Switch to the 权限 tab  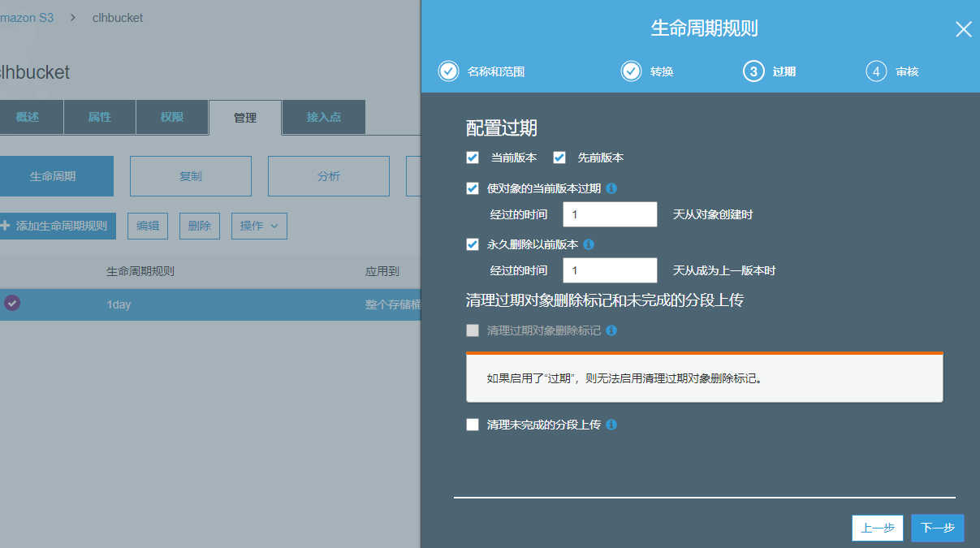(171, 117)
